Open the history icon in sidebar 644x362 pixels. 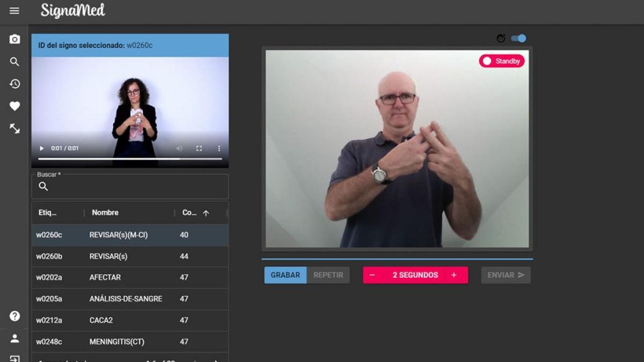coord(14,84)
